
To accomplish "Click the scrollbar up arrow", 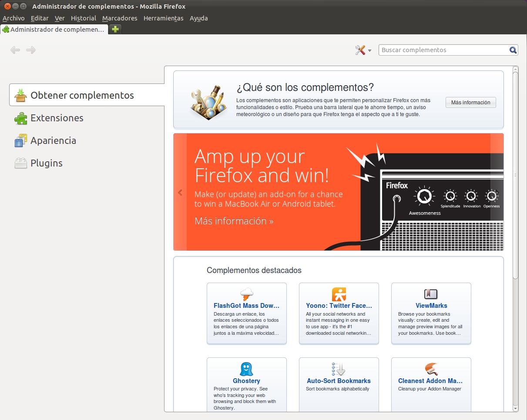I will [x=515, y=69].
